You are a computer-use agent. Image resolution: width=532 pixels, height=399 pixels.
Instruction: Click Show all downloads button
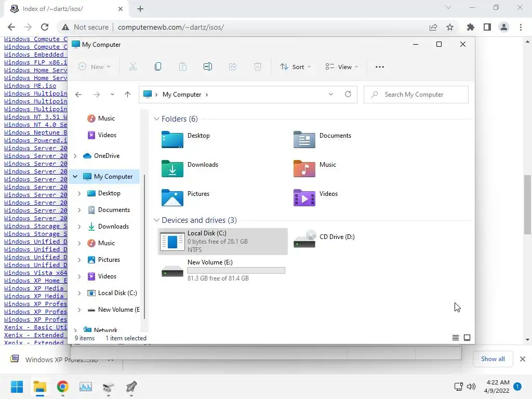click(493, 359)
